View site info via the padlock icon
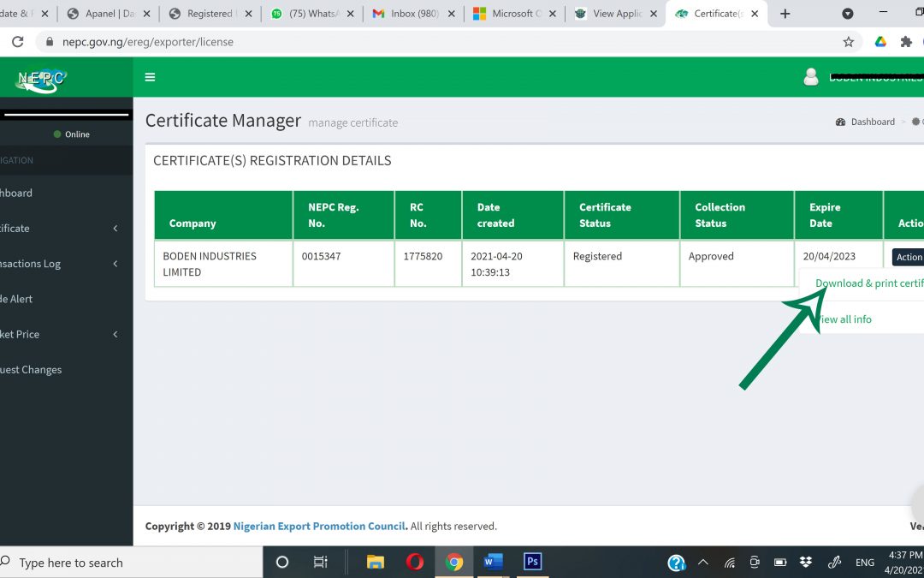Image resolution: width=924 pixels, height=578 pixels. pos(50,42)
